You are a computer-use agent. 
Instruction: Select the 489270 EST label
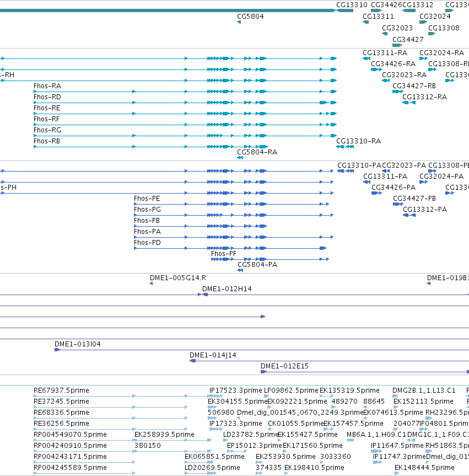344,402
